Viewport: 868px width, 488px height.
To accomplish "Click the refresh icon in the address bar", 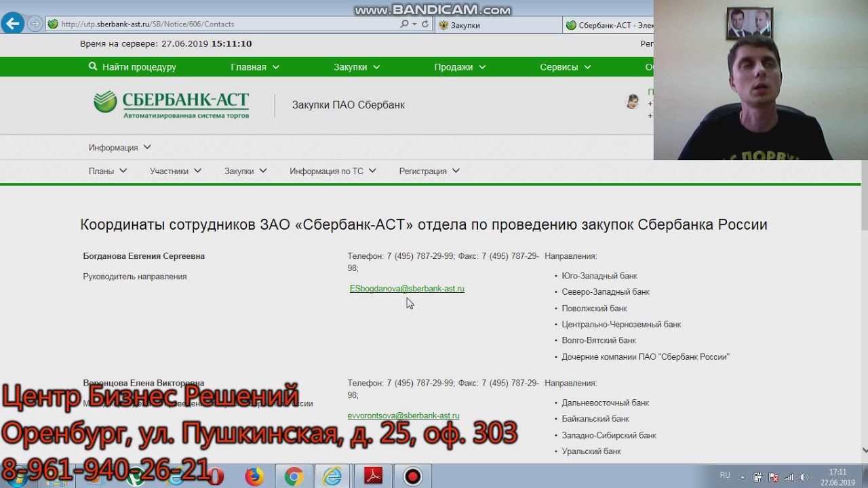I will tap(425, 24).
